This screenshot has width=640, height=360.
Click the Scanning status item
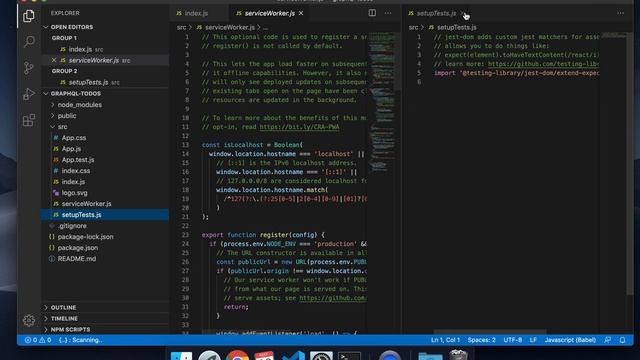[80, 340]
